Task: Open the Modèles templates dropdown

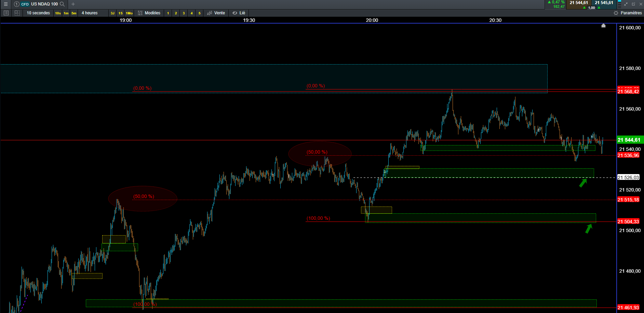Action: (149, 13)
